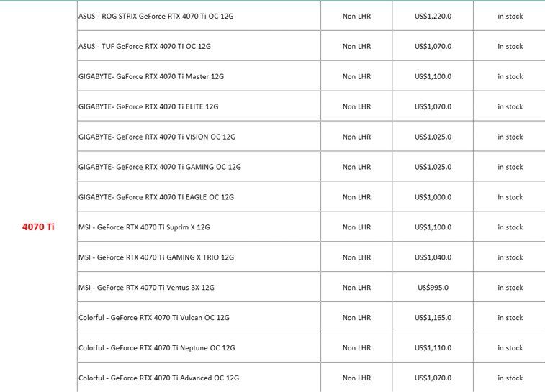Click MSI RTX 4070 Ti Ventus 3X name
Screen dimensions: 545x392
coord(146,288)
